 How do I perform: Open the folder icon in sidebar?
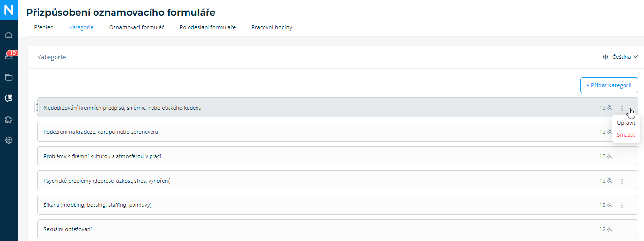[9, 77]
